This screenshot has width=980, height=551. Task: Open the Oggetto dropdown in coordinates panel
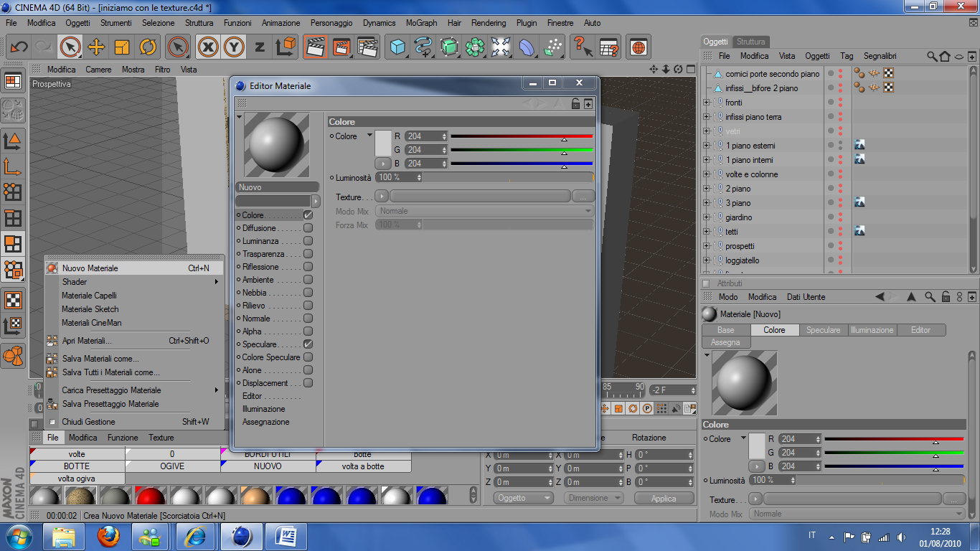tap(524, 498)
